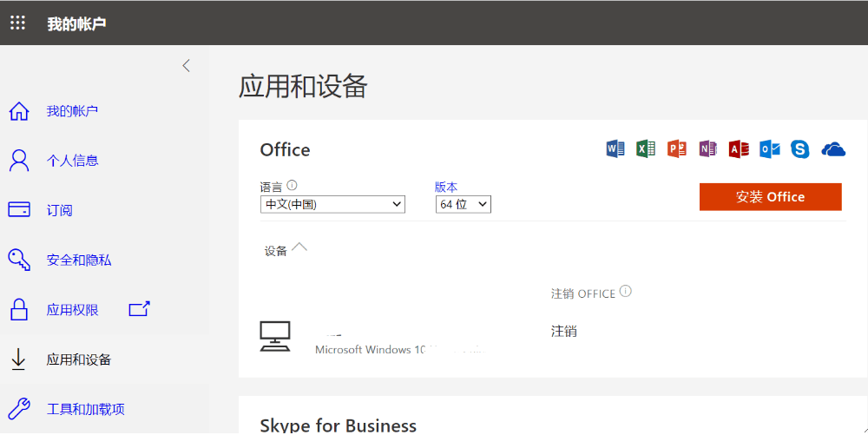Click the 应用和设备 page heading
The width and height of the screenshot is (868, 435).
tap(303, 86)
